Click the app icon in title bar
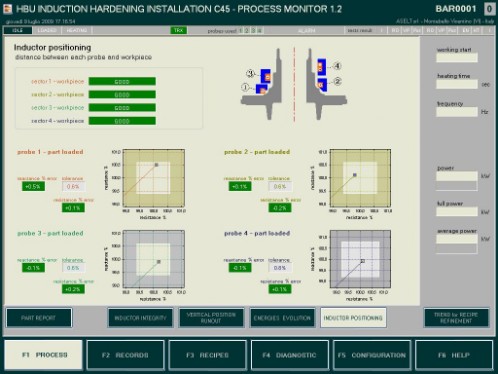 click(x=7, y=9)
